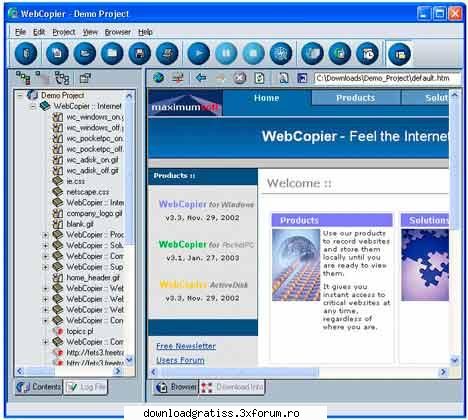Click the Products tunnel image thumbnail
468x420 pixels.
pos(296,265)
